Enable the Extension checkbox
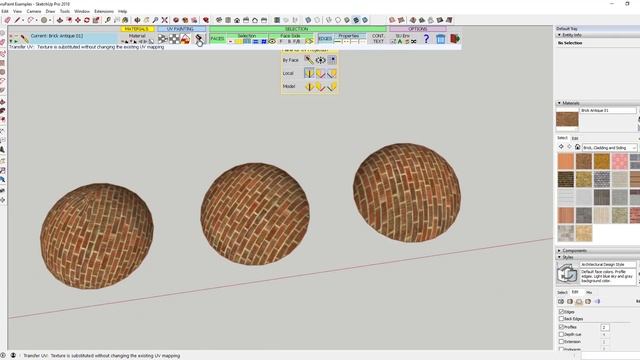 point(561,342)
